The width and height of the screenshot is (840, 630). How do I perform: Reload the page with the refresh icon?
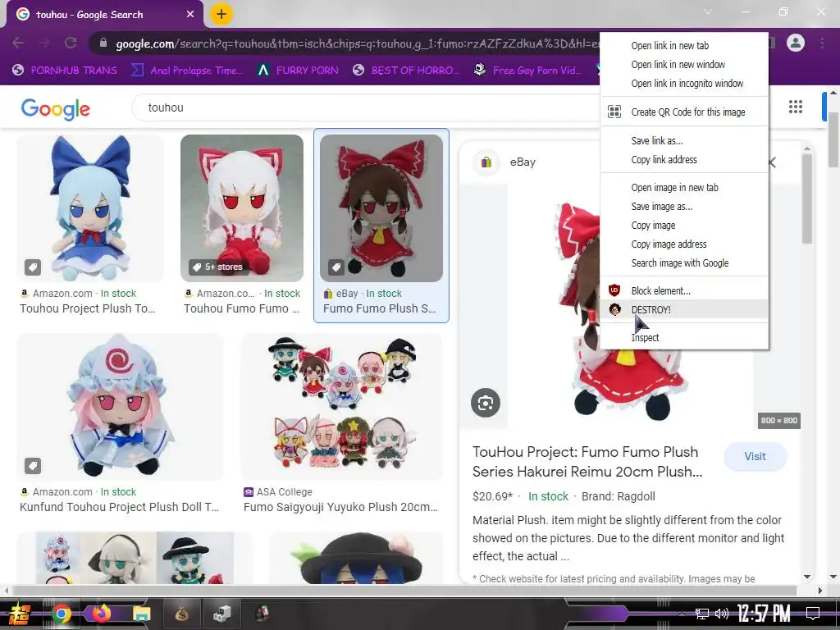pyautogui.click(x=71, y=43)
